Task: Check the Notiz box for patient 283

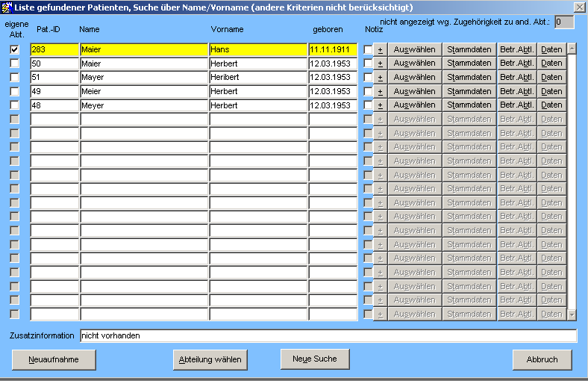Action: tap(368, 49)
